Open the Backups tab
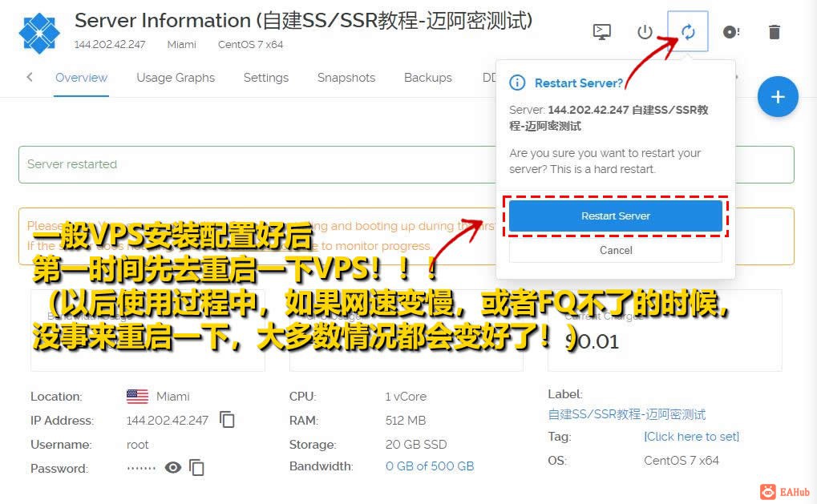Viewport: 817px width, 504px height. pos(428,78)
